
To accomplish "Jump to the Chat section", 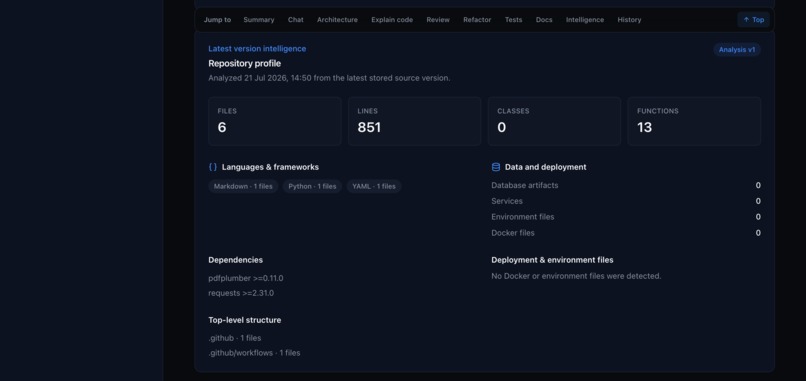I will (x=296, y=20).
